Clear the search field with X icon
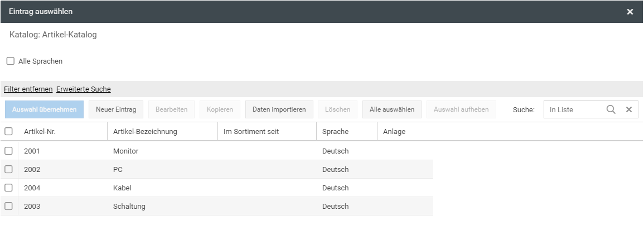Image resolution: width=644 pixels, height=225 pixels. (629, 109)
